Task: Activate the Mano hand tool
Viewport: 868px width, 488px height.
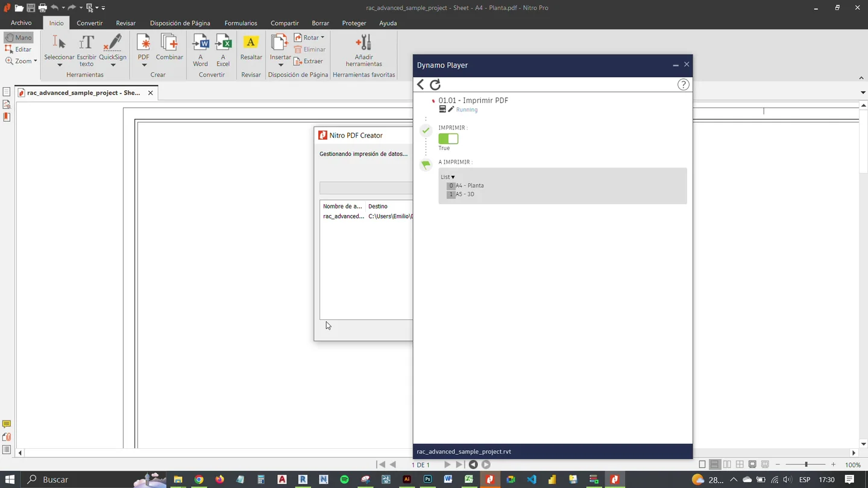Action: click(x=19, y=37)
